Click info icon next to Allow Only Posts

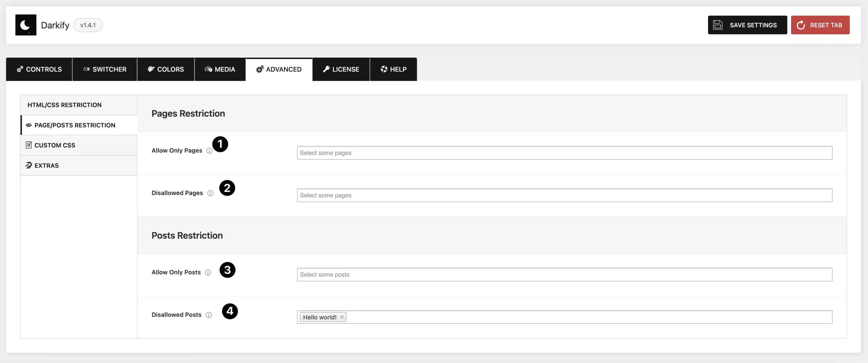(x=208, y=272)
